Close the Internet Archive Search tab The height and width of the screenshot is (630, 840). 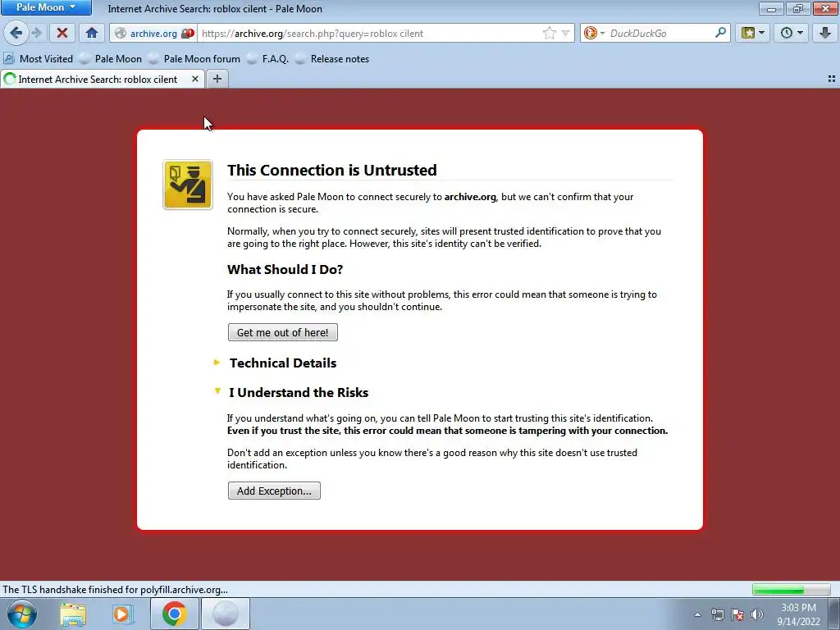coord(195,80)
